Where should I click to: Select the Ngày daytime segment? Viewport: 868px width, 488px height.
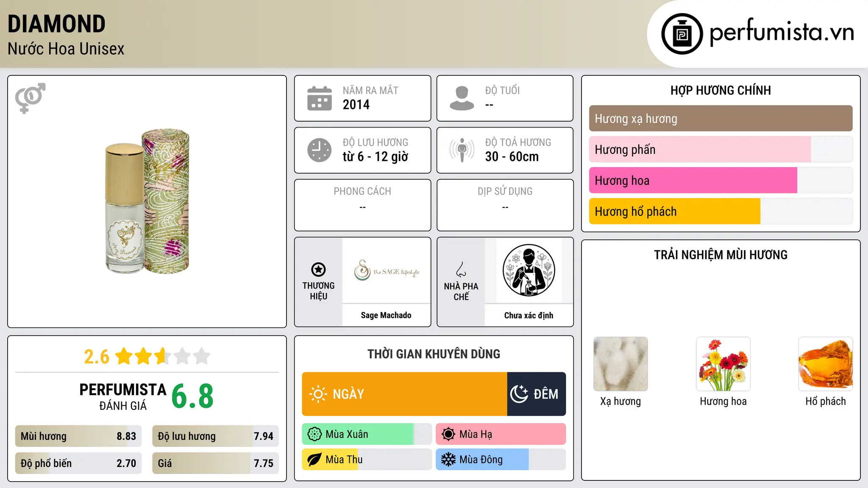click(405, 394)
